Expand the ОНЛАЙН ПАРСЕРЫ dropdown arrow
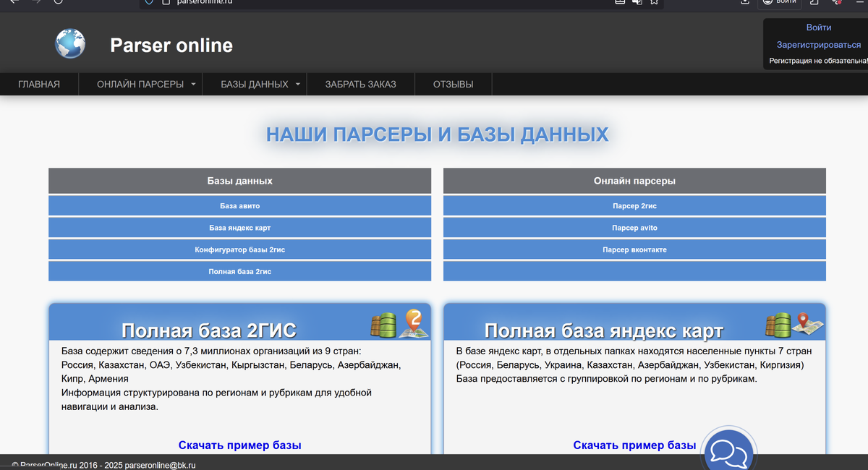The height and width of the screenshot is (470, 868). (x=193, y=85)
